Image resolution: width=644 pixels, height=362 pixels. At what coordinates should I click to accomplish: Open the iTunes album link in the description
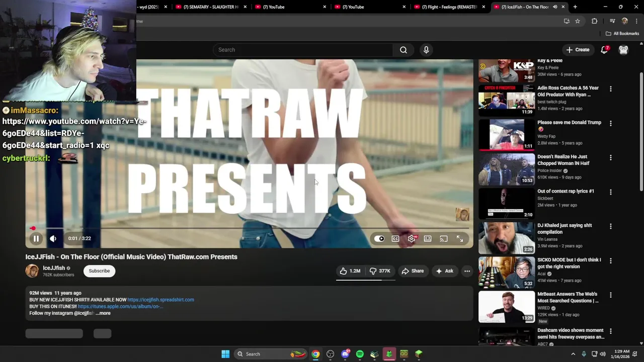click(120, 306)
